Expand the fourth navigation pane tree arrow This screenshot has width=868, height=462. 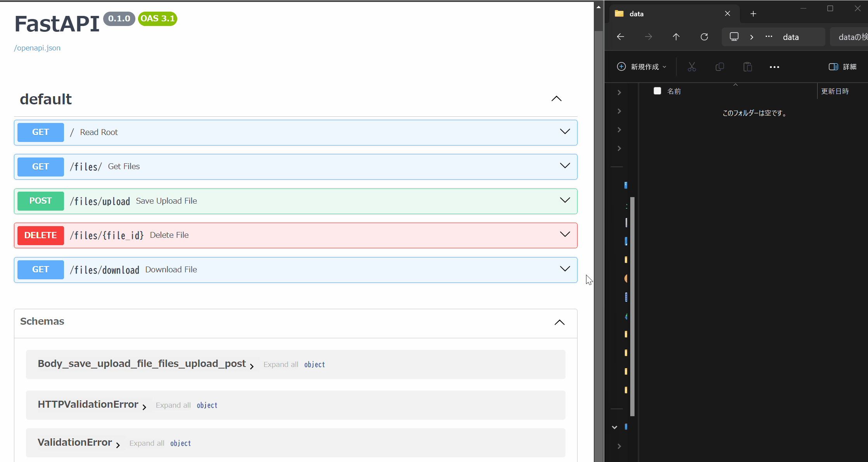[619, 148]
